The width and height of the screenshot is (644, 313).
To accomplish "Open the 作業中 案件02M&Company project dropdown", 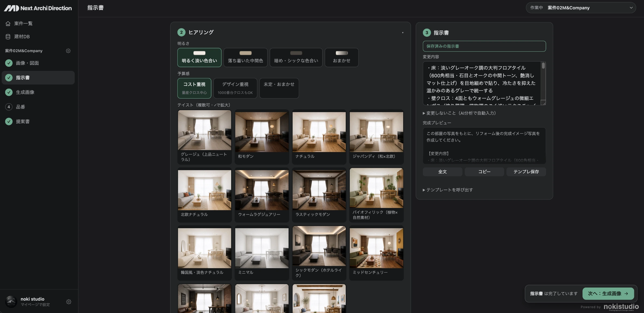I will (581, 8).
